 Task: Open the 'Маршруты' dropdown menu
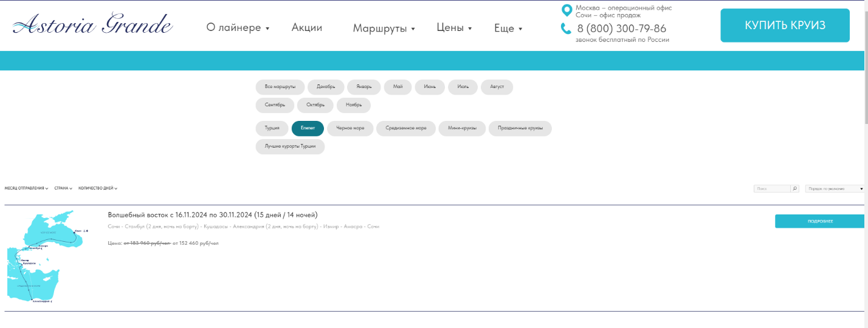[x=384, y=28]
